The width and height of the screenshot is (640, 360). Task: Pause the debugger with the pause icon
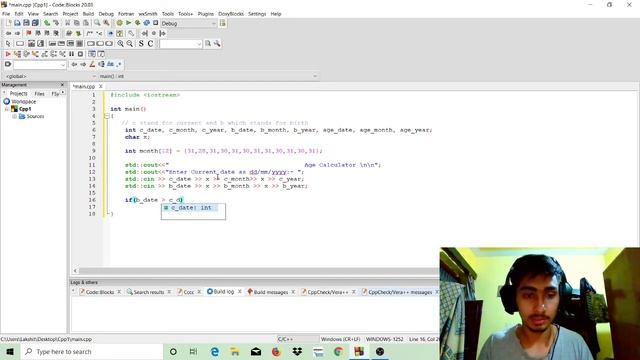pyautogui.click(x=71, y=54)
